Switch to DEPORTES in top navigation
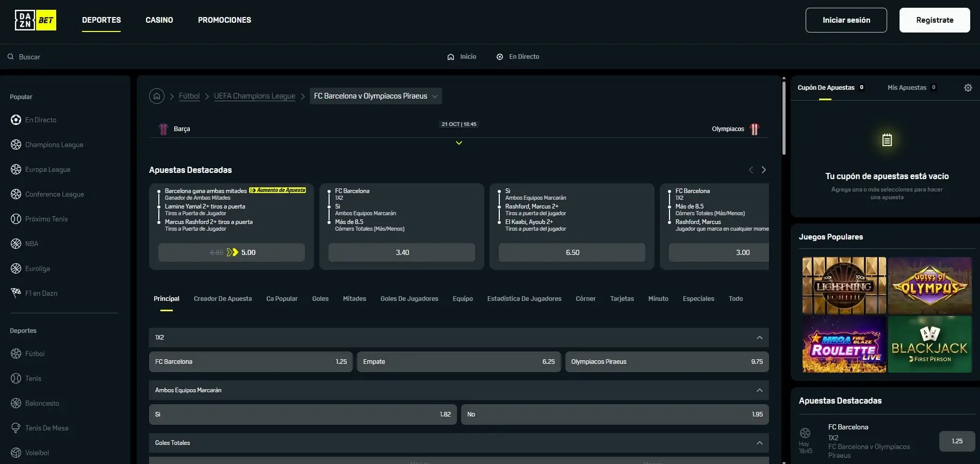 point(102,20)
